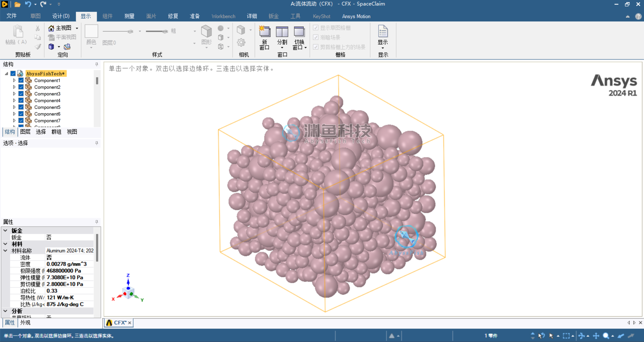Toggle the Component2 visibility checkbox

coord(21,87)
